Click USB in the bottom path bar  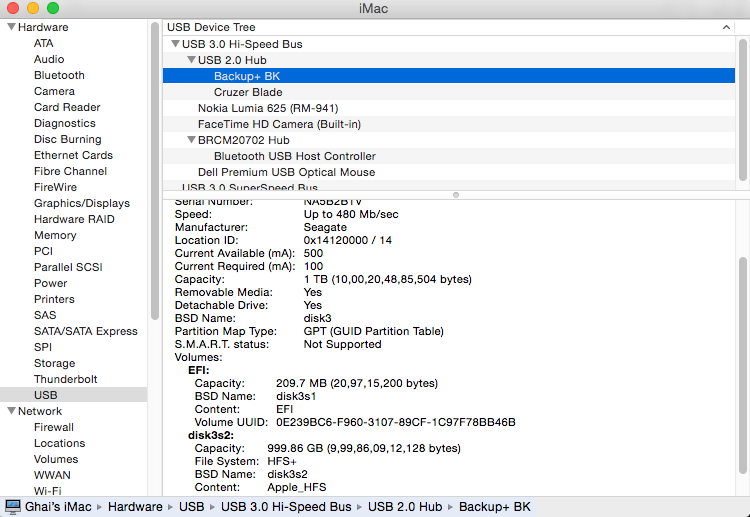(191, 507)
